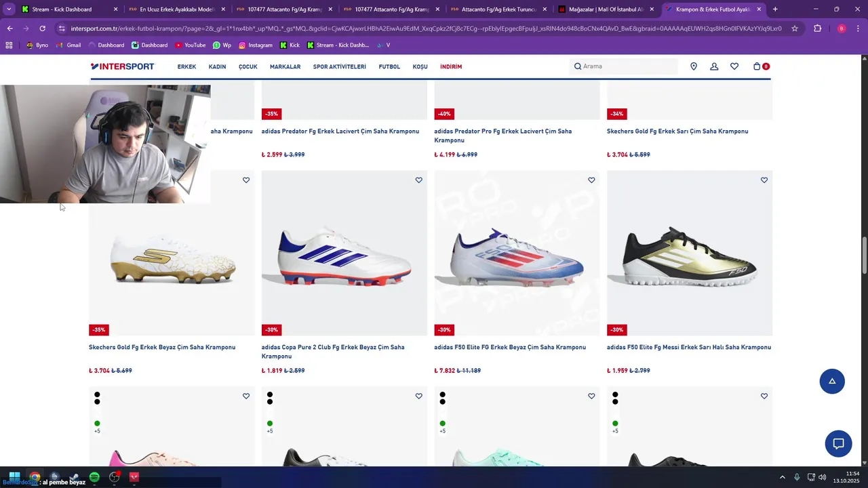Open the volume tray icon
Viewport: 868px width, 488px height.
(x=823, y=477)
